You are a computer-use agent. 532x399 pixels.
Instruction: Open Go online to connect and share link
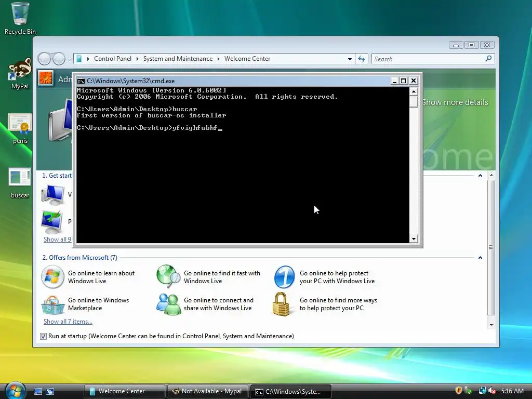(219, 304)
